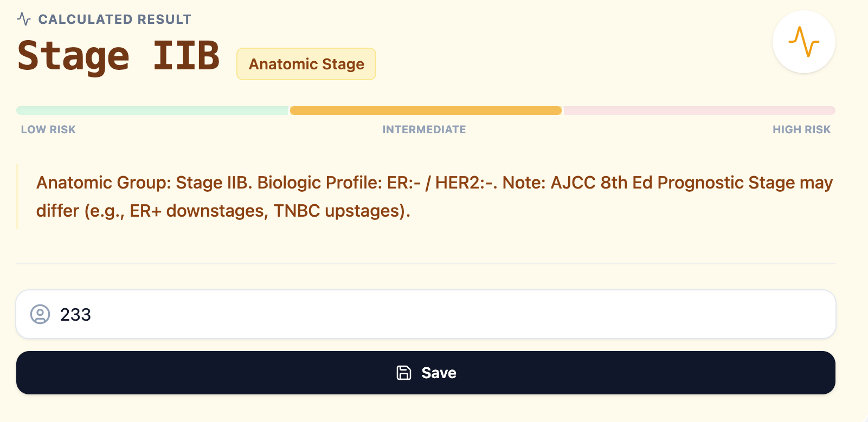Open details under CALCULATED RESULT
This screenshot has width=868, height=422.
[114, 18]
